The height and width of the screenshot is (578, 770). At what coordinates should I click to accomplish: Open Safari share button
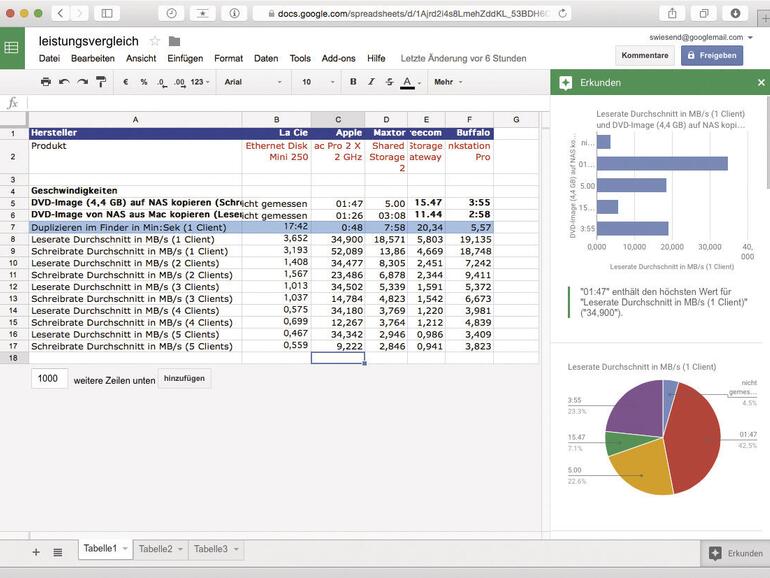(672, 13)
